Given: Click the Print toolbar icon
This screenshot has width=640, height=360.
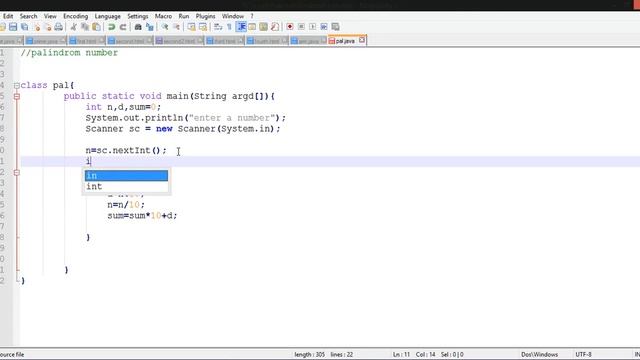Looking at the screenshot, I should tap(59, 27).
